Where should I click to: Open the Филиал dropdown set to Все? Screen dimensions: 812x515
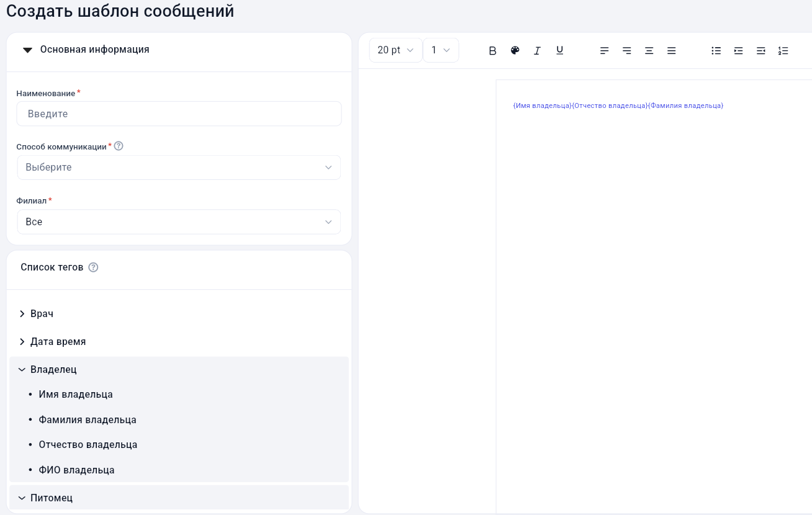pos(179,222)
